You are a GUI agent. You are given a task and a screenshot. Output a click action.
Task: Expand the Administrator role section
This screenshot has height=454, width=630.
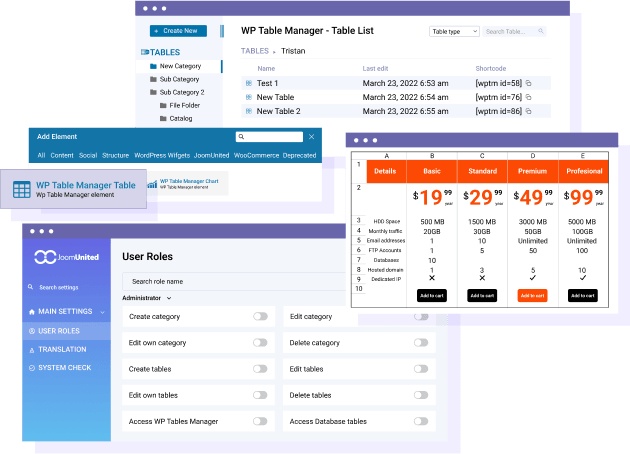coord(147,298)
